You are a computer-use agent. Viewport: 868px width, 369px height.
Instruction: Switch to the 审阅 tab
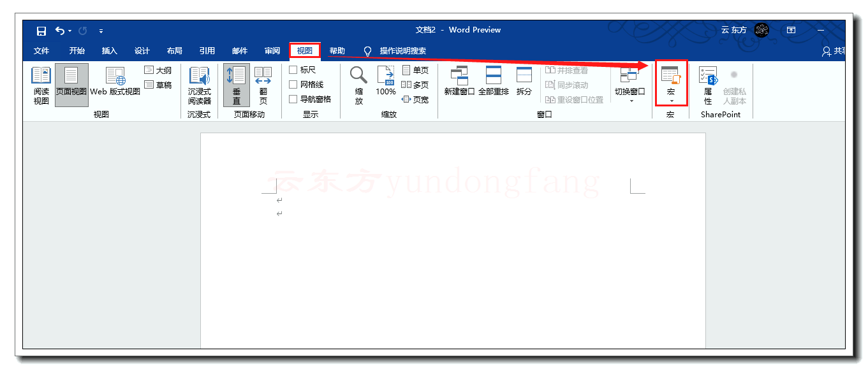coord(272,51)
